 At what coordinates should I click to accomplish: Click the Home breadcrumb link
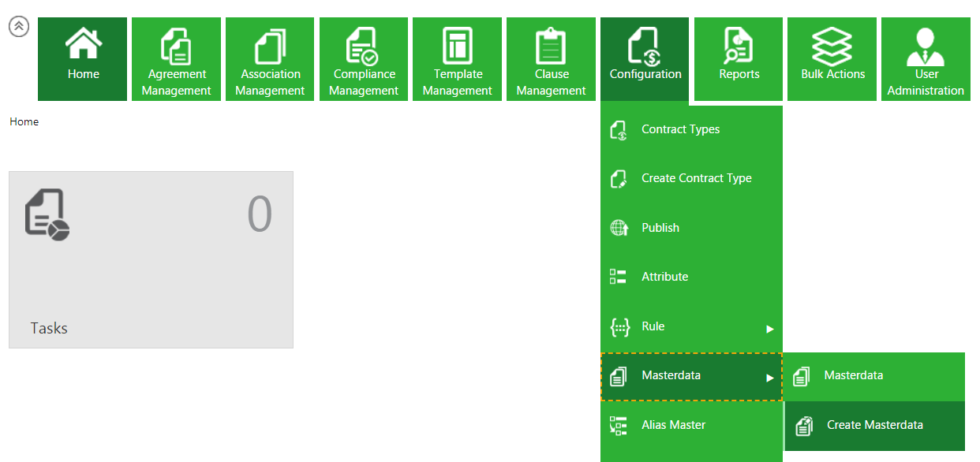coord(24,122)
